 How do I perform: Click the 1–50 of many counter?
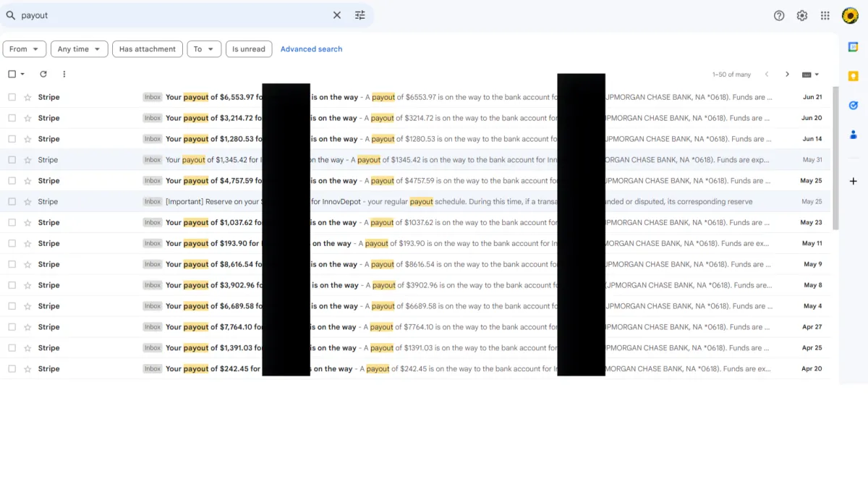(x=731, y=75)
